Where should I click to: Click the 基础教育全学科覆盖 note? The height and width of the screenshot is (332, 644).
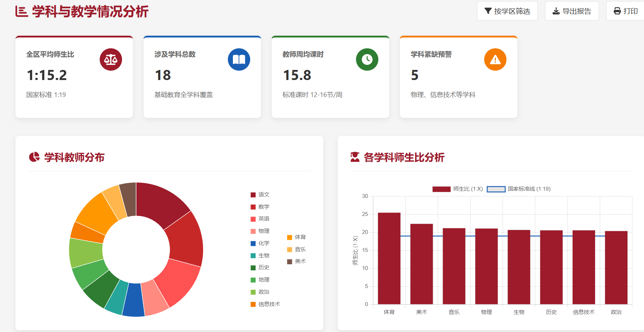[184, 95]
